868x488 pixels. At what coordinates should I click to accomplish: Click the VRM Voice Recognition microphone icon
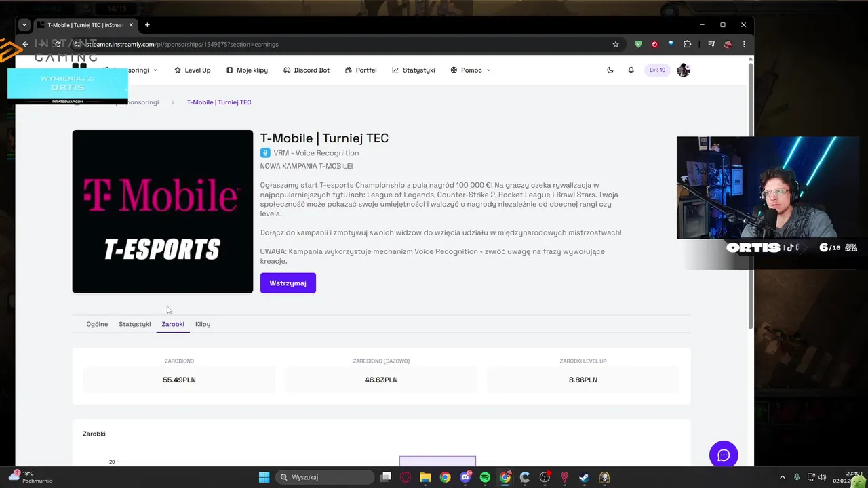[265, 153]
